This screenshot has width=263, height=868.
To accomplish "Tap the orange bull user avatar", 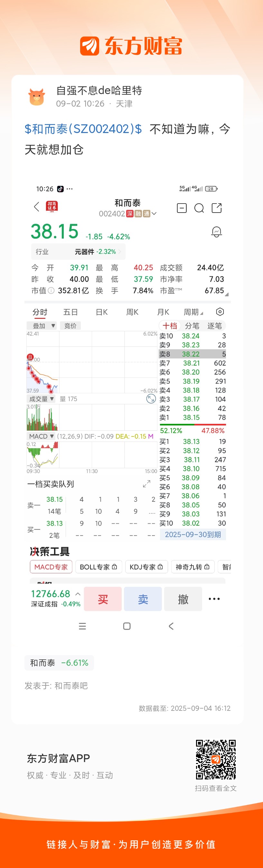I will 37,97.
